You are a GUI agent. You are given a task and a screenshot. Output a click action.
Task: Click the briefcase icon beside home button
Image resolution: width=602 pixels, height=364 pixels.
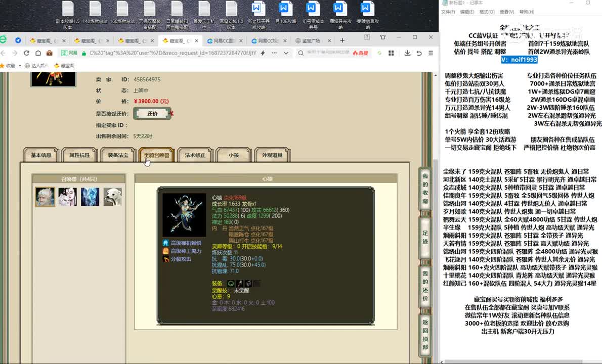click(50, 53)
